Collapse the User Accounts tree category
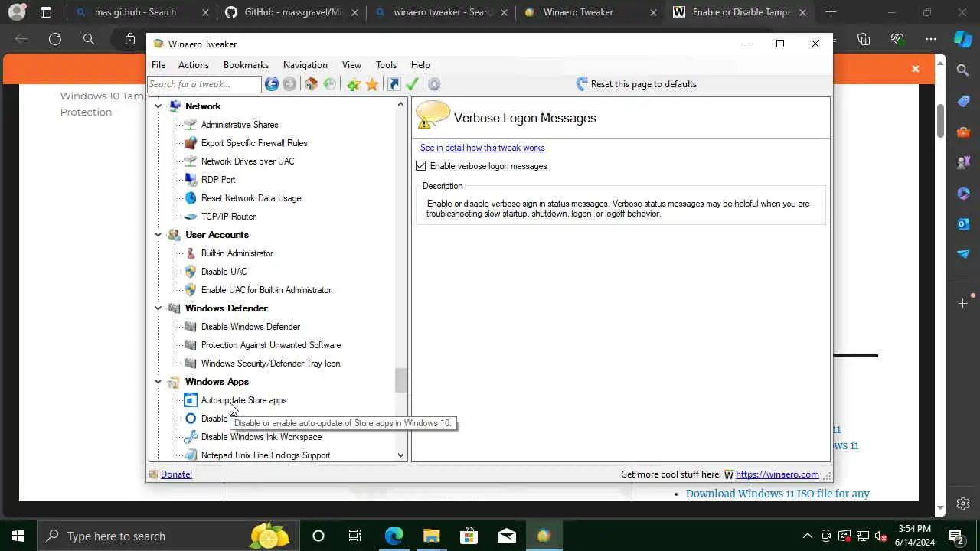 (x=158, y=235)
